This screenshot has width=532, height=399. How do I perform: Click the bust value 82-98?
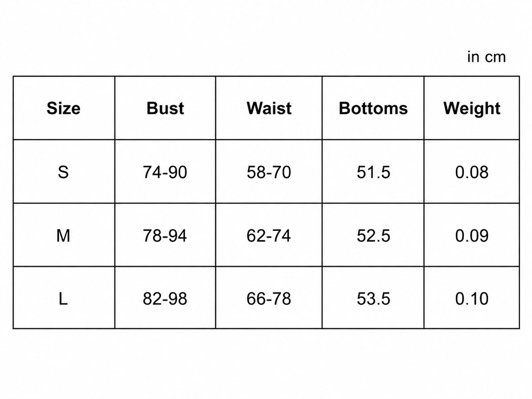tap(165, 299)
